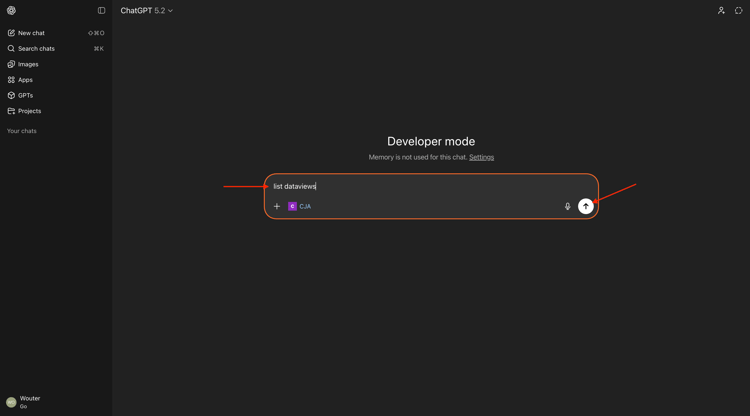Screen dimensions: 750x416
Task: Collapse the sidebar with the panel icon
Action: point(101,11)
